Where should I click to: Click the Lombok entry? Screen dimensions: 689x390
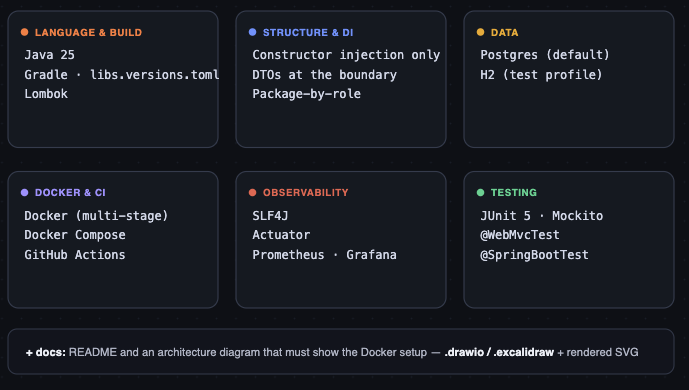click(x=46, y=94)
